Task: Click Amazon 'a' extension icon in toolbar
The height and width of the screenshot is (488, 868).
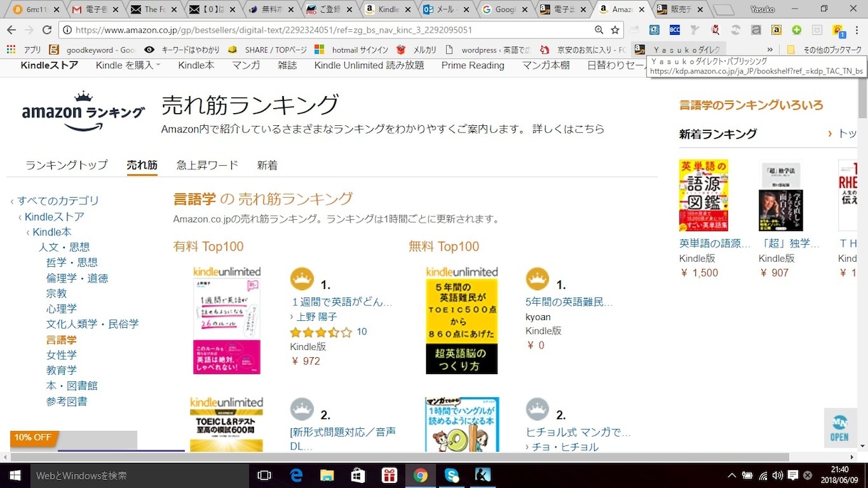Action: click(776, 30)
